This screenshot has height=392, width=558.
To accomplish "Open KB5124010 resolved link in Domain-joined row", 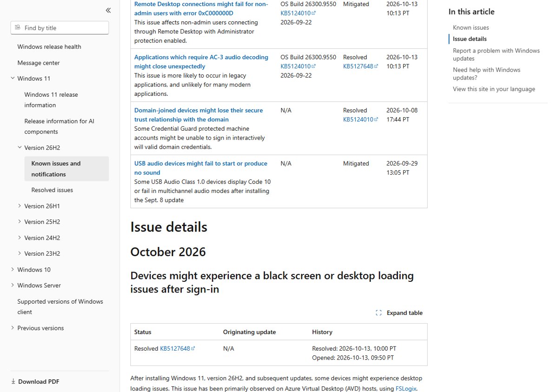I will [360, 120].
